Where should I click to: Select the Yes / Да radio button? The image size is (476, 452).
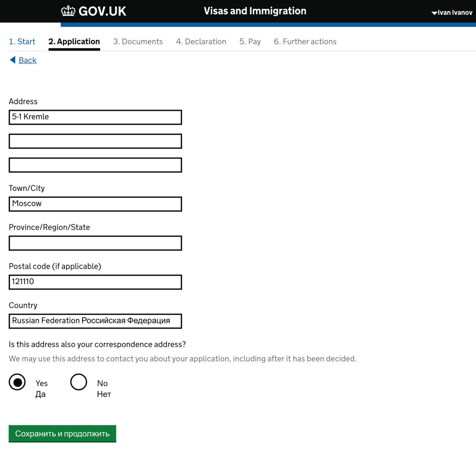pyautogui.click(x=17, y=382)
